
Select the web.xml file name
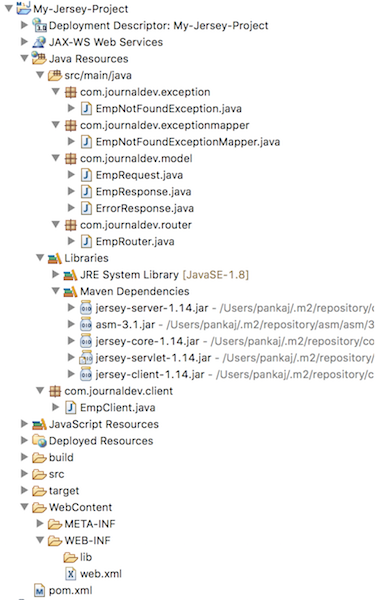click(x=101, y=574)
